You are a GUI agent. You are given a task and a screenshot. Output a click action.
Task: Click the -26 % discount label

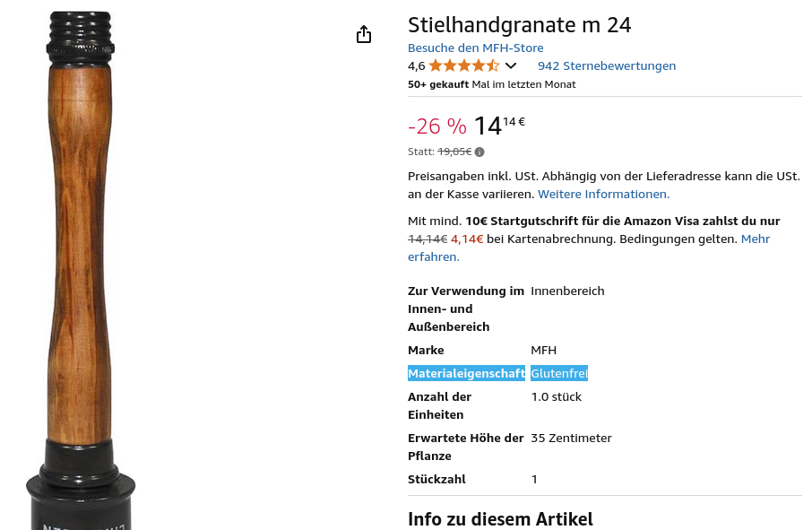(436, 126)
